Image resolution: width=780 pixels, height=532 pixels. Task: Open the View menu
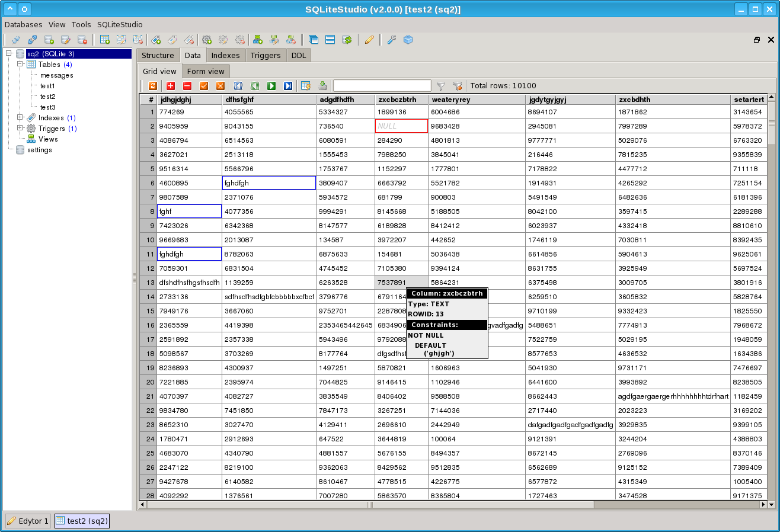(57, 25)
